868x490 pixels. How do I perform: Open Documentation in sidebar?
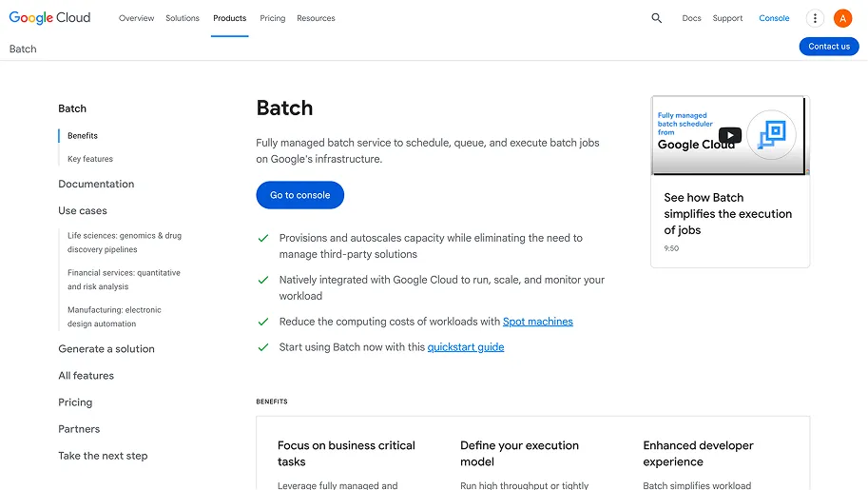coord(96,184)
